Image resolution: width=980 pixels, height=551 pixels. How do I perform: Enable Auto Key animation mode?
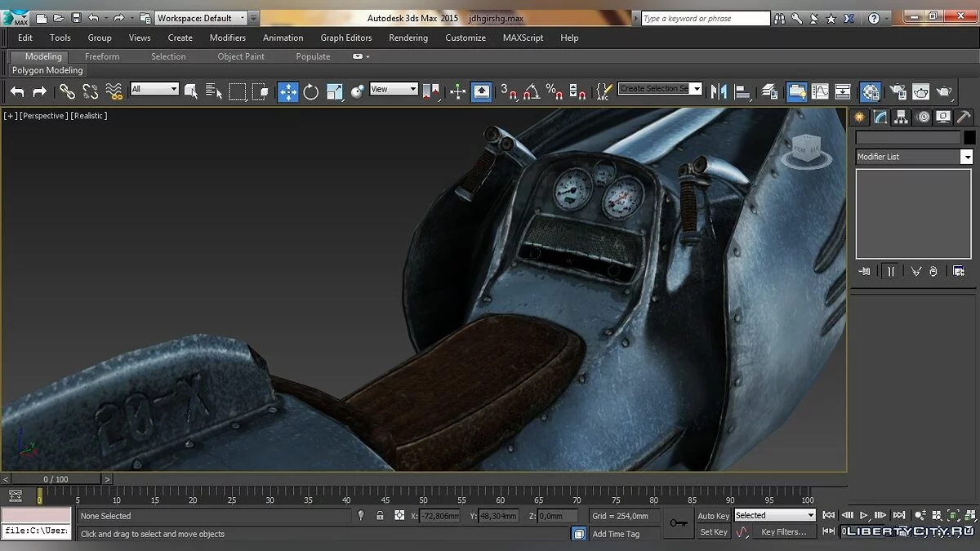pos(713,516)
